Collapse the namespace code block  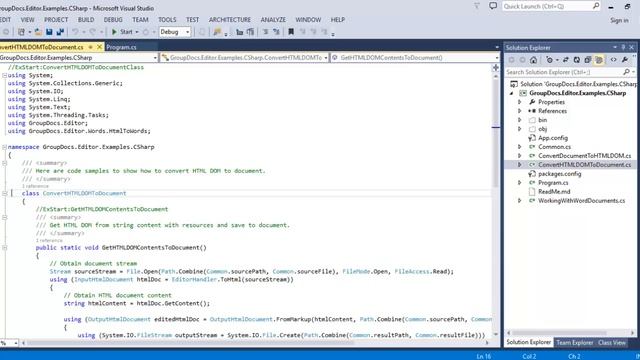(x=4, y=147)
